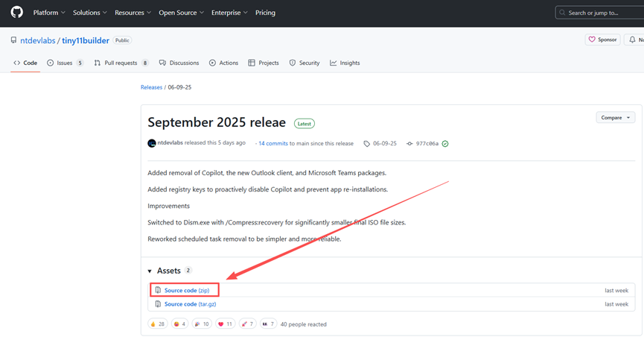Screen dimensions: 644x337
Task: React with hooray party emoji
Action: tap(202, 324)
